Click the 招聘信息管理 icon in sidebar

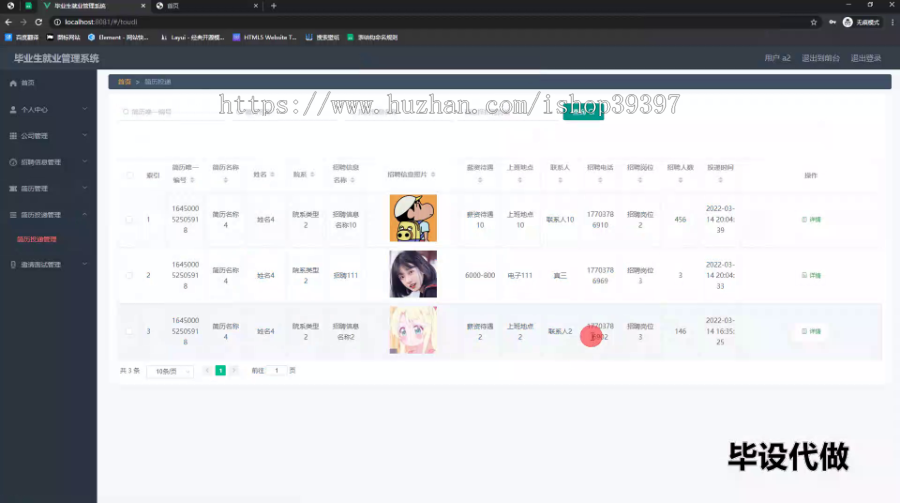tap(13, 162)
